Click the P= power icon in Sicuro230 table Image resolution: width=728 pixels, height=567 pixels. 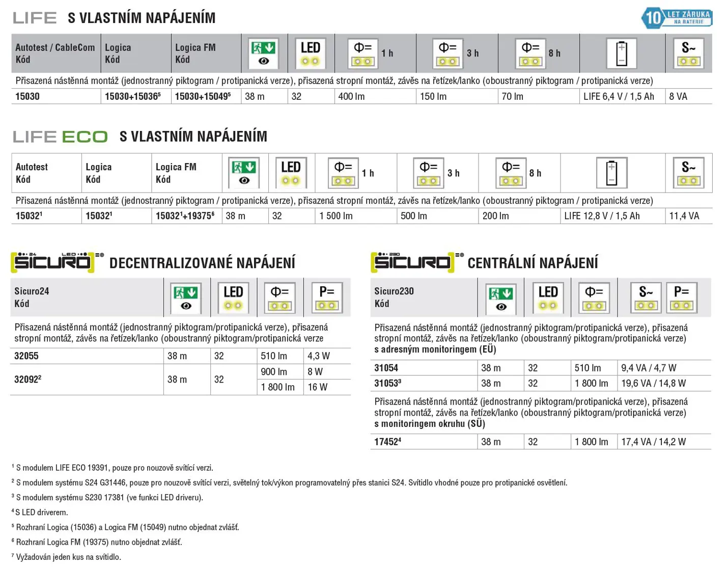coord(682,299)
